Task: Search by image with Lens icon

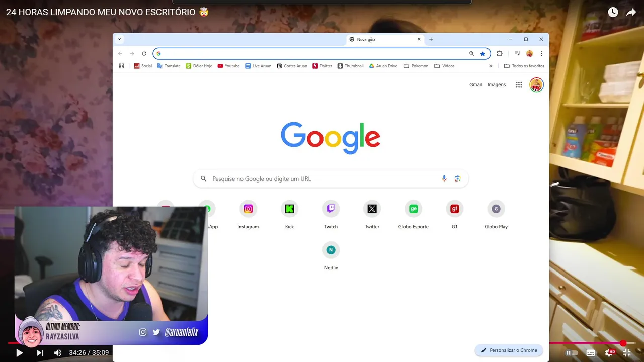Action: [x=457, y=178]
